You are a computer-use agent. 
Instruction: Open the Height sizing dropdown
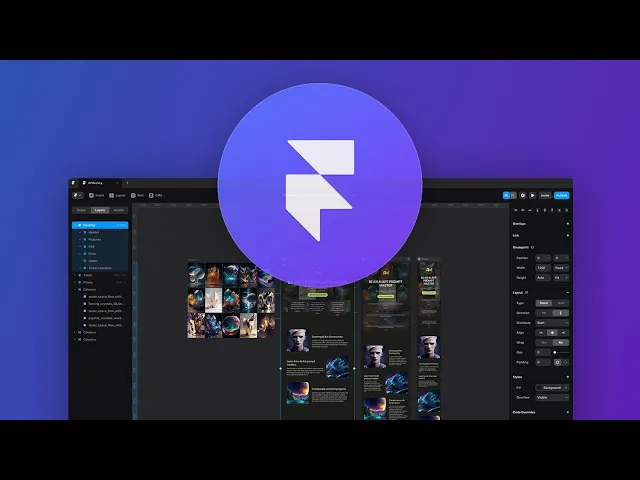click(x=561, y=278)
